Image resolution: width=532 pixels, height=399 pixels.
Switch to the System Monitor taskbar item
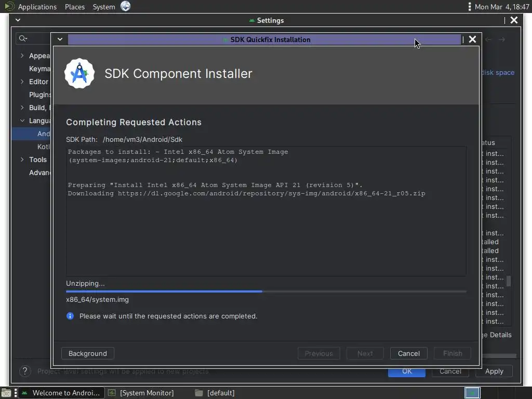(x=141, y=393)
